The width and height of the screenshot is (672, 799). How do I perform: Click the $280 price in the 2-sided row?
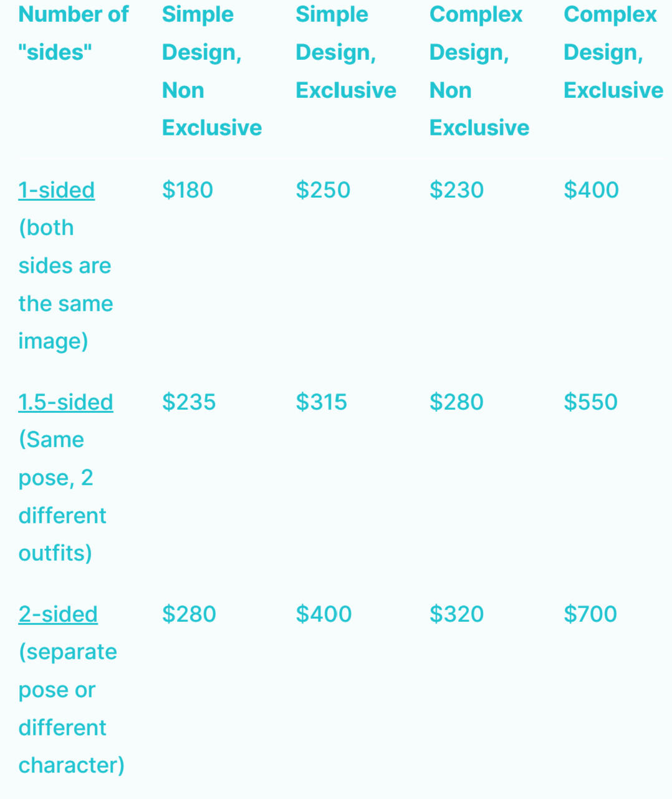[189, 614]
